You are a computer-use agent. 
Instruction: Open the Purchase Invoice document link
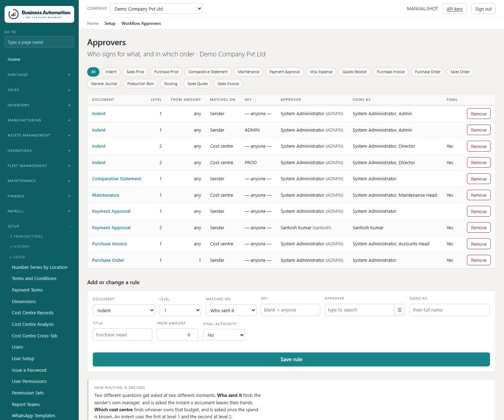pos(110,244)
